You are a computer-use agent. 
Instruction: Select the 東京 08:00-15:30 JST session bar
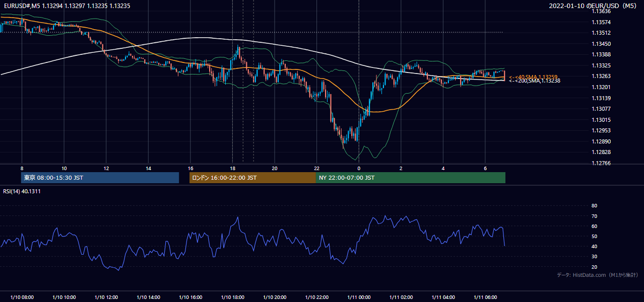tap(100, 178)
